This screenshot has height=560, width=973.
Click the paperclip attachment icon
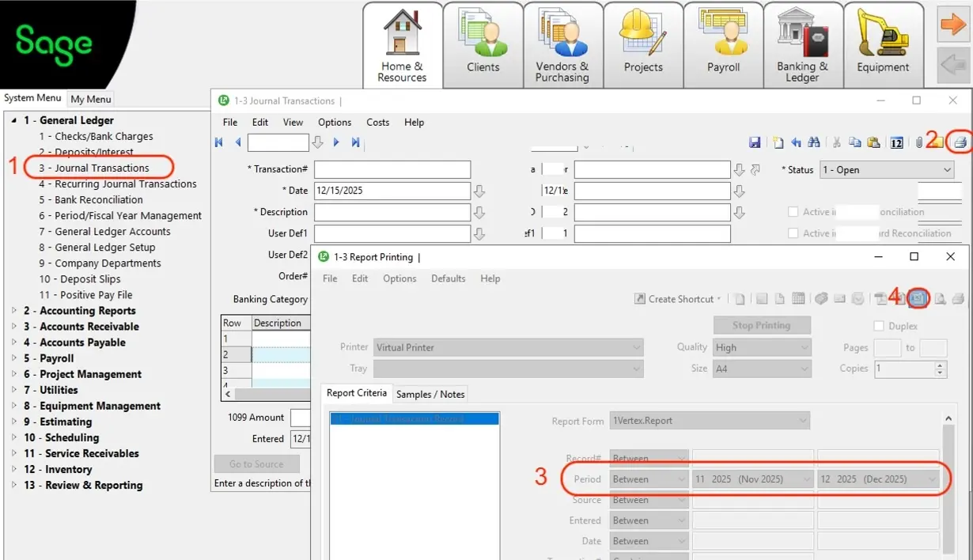coord(919,142)
